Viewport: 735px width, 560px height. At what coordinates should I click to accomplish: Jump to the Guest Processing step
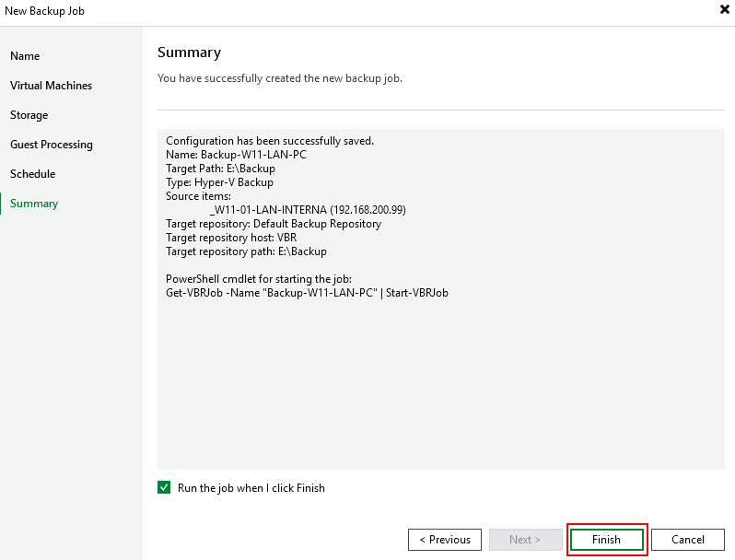(52, 145)
